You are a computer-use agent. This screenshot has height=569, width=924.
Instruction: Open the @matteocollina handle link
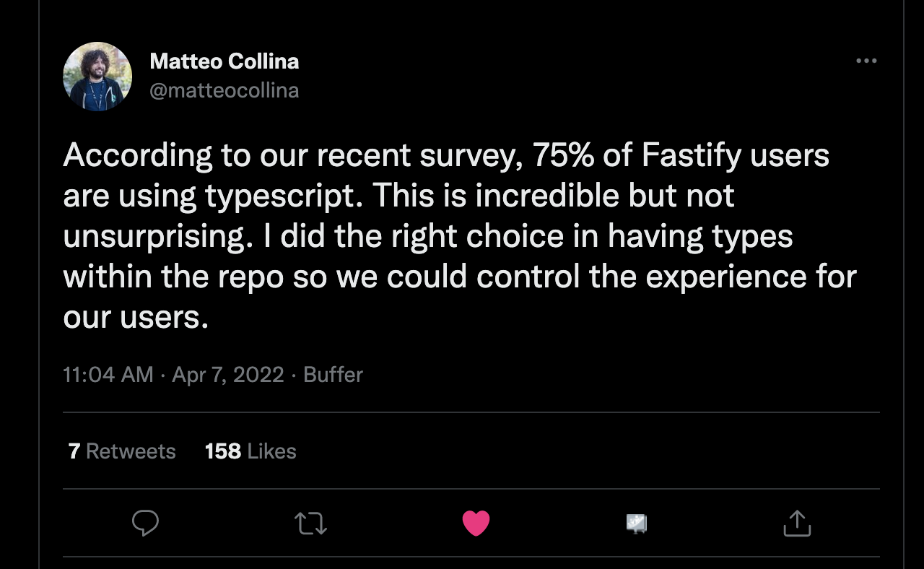click(x=224, y=90)
